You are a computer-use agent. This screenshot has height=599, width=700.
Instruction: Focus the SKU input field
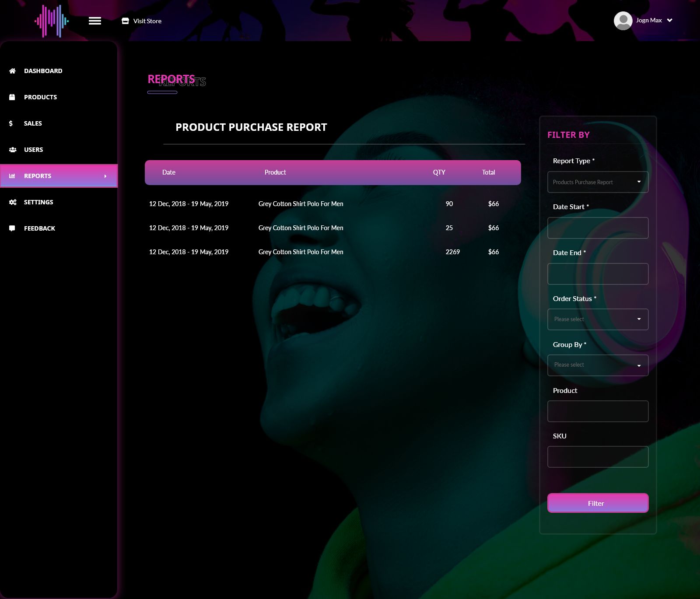click(598, 457)
